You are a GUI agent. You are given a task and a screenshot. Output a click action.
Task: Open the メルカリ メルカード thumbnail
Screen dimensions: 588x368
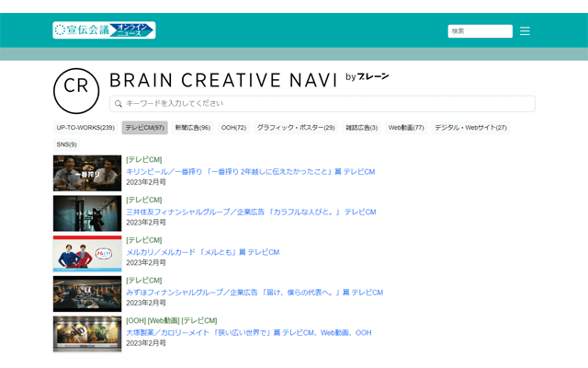click(x=87, y=254)
